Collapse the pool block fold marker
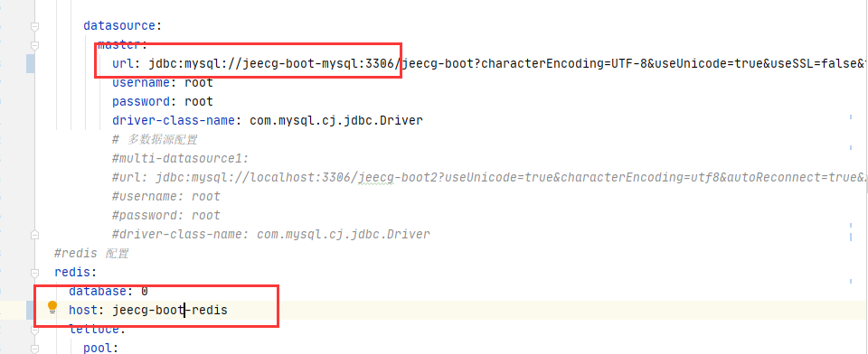This screenshot has width=868, height=354. tap(35, 349)
